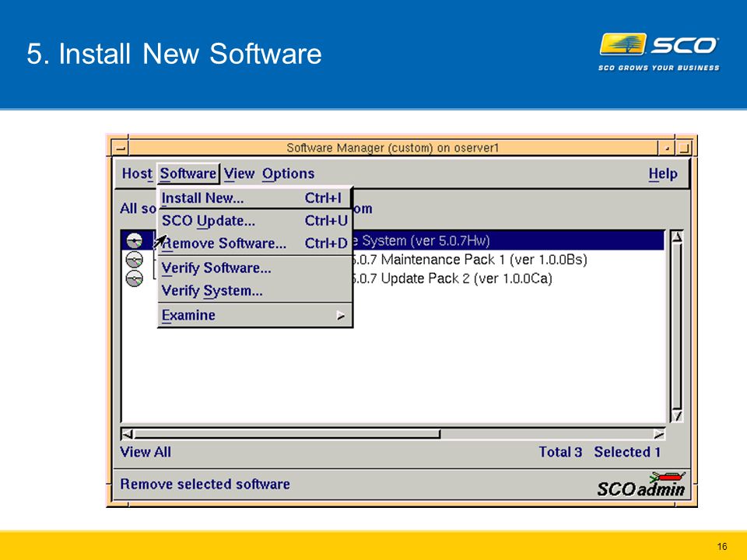This screenshot has width=747, height=560.
Task: Open the View menu
Action: [239, 173]
